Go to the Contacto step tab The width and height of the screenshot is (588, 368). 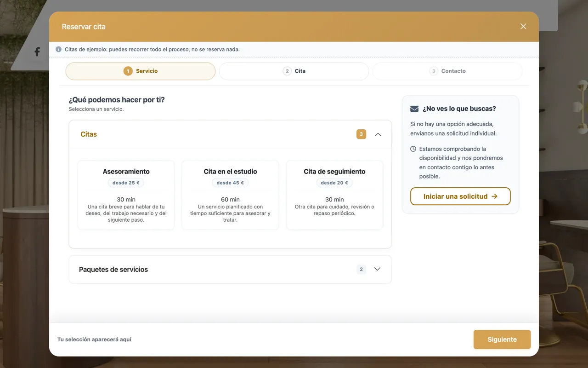pos(447,71)
